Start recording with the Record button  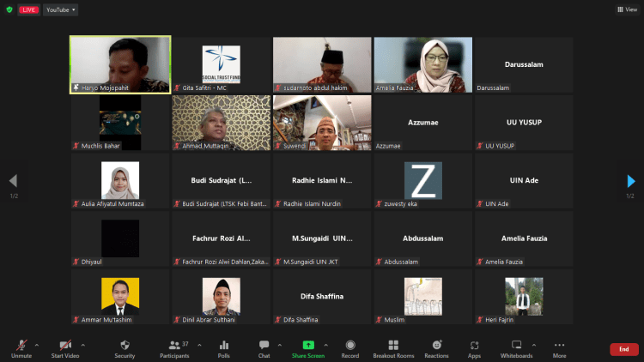click(350, 349)
